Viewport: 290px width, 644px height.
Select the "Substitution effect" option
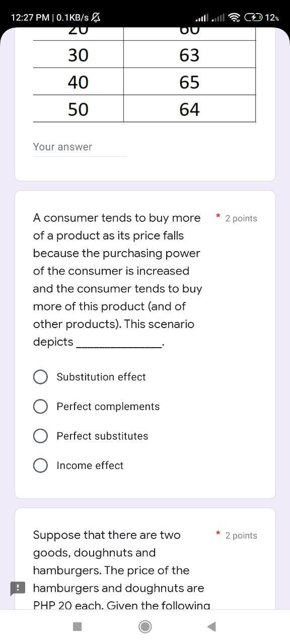coord(40,376)
